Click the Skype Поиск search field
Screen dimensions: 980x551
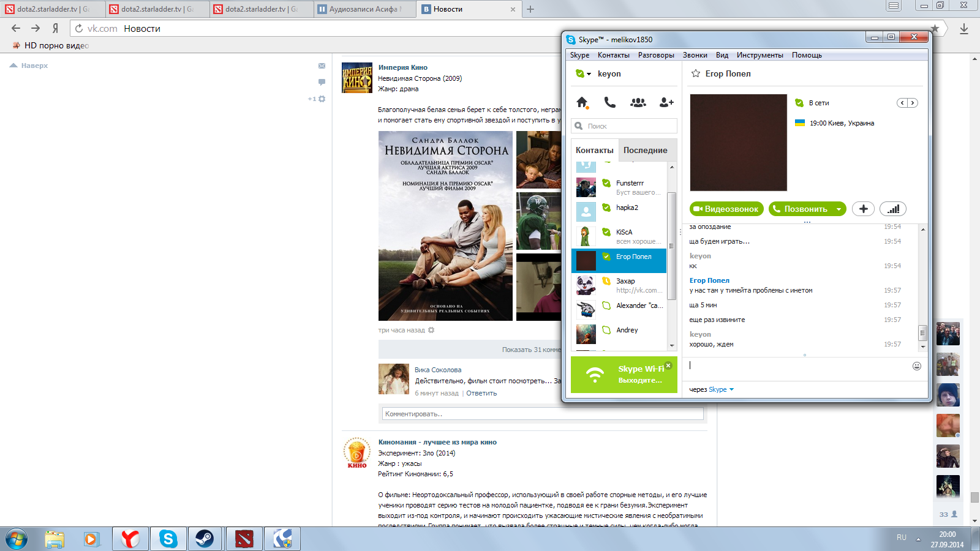(x=624, y=126)
